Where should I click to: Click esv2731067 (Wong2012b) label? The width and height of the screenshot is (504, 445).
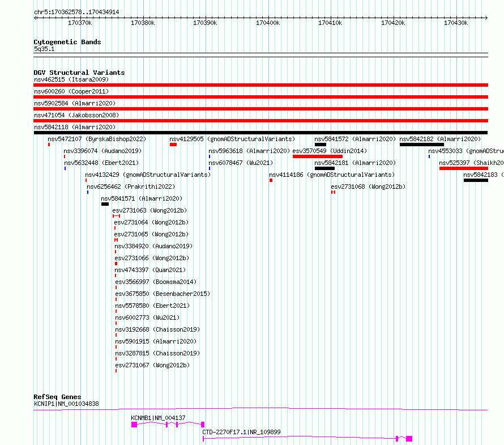(x=152, y=365)
